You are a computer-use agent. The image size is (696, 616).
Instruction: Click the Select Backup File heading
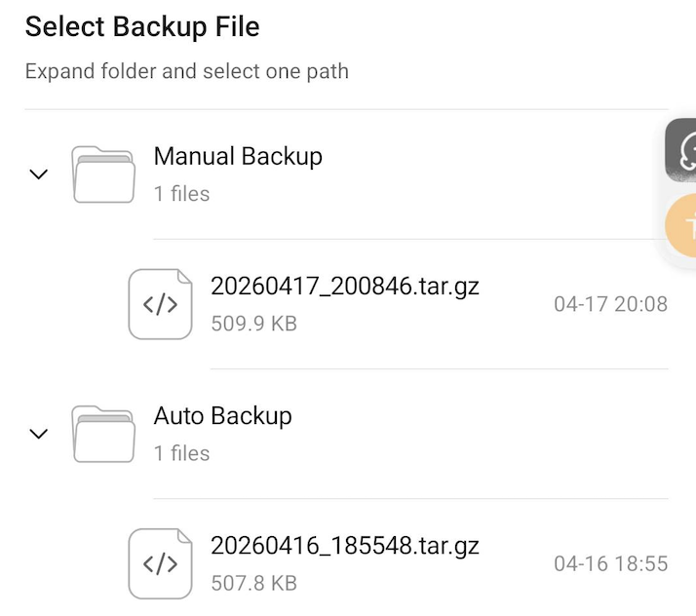[142, 26]
